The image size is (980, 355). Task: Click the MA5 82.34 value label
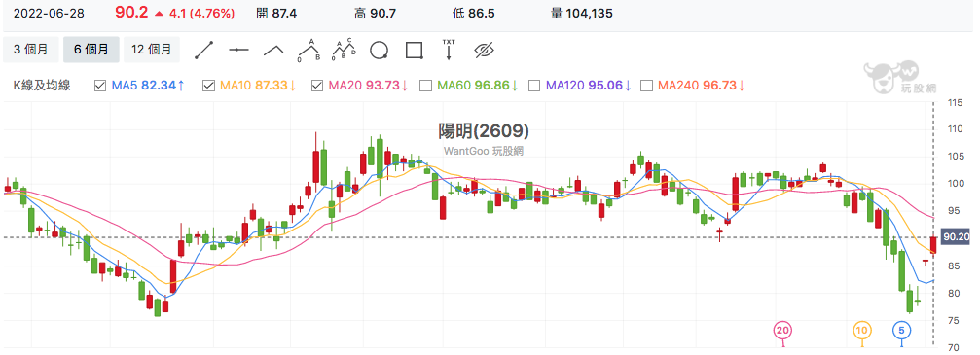point(148,86)
